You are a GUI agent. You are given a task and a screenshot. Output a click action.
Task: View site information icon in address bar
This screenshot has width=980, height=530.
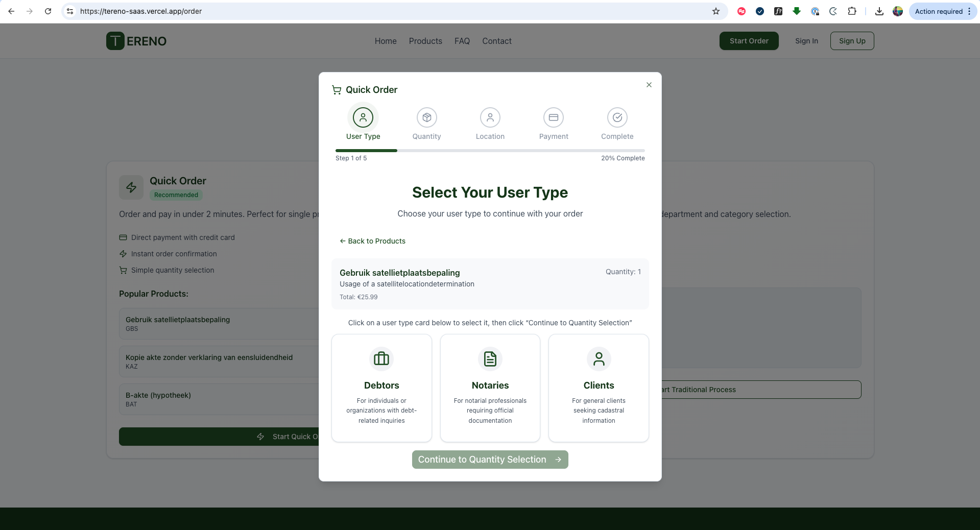click(70, 11)
